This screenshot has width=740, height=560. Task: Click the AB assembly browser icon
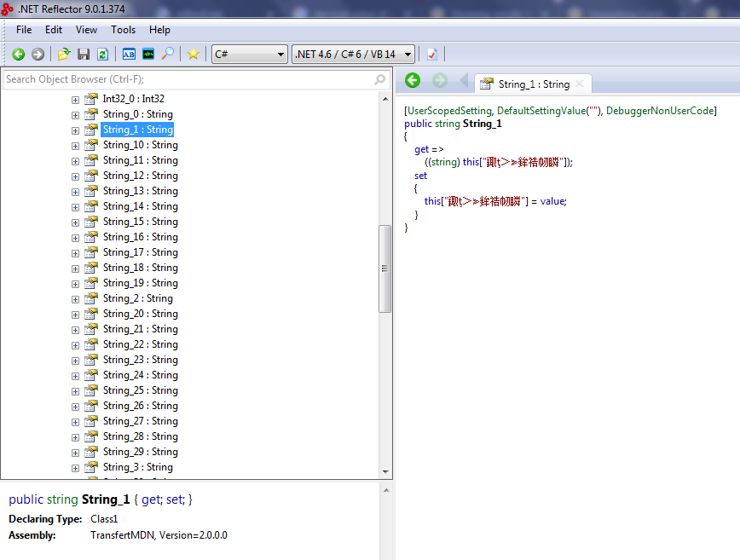(129, 55)
